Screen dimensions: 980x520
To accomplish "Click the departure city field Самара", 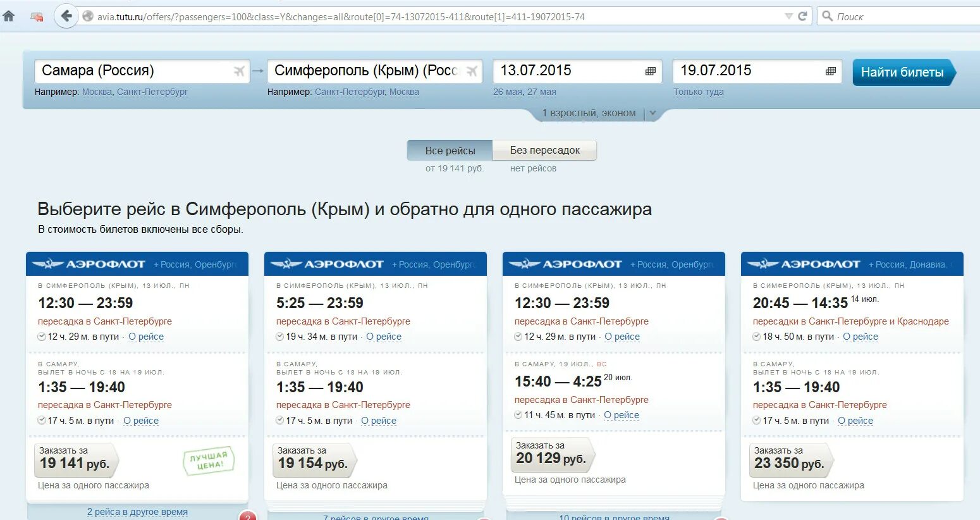I will coord(142,71).
